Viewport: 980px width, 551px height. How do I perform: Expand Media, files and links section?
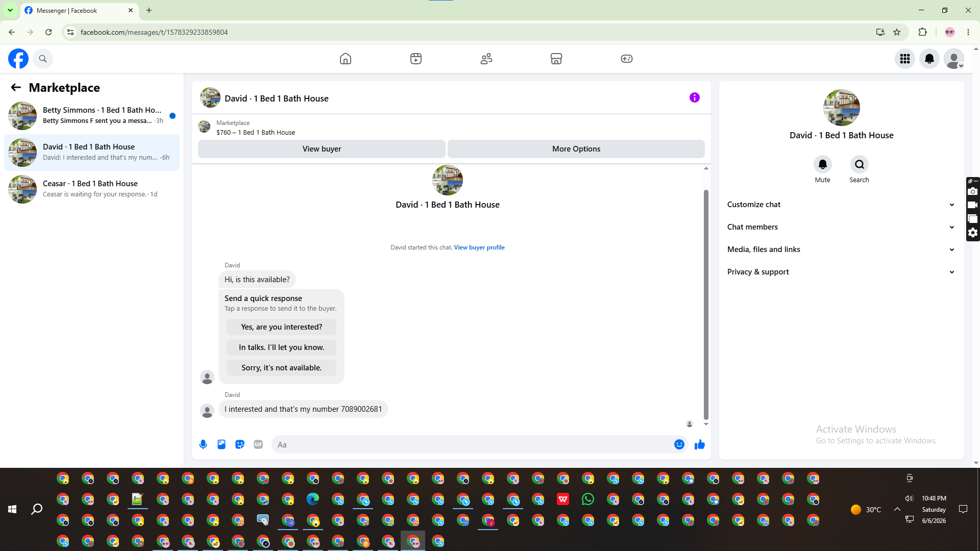(842, 249)
